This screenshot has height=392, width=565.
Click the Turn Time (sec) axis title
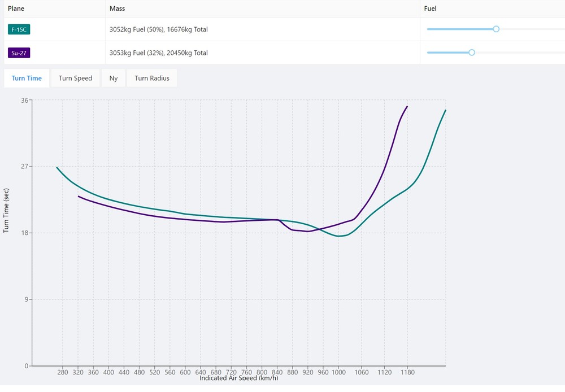pyautogui.click(x=6, y=210)
